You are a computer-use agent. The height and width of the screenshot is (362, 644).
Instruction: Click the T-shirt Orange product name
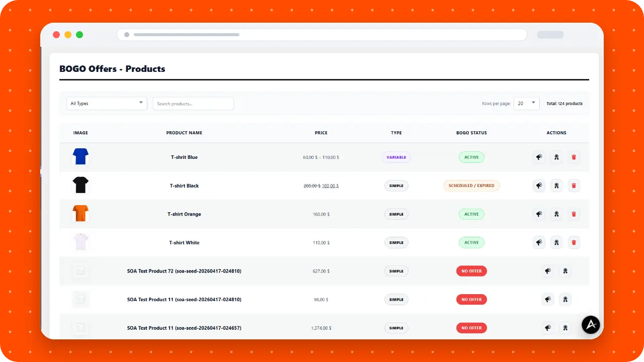point(184,214)
